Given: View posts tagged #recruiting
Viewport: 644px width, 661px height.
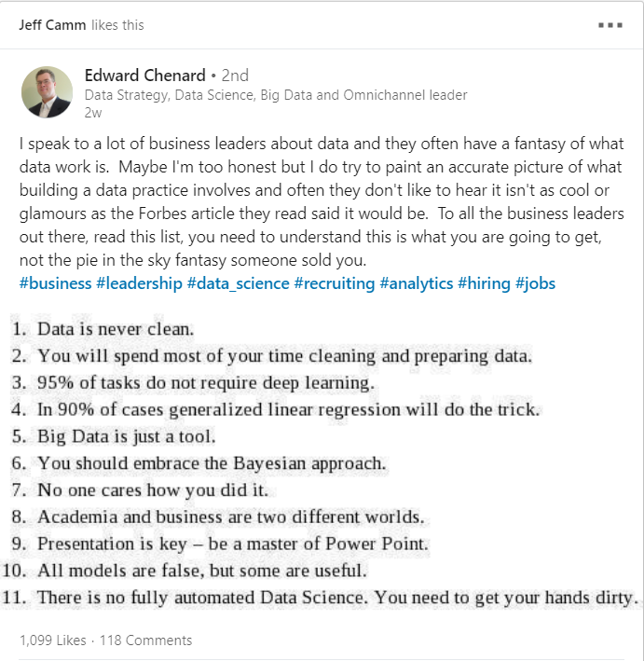Looking at the screenshot, I should pos(335,283).
